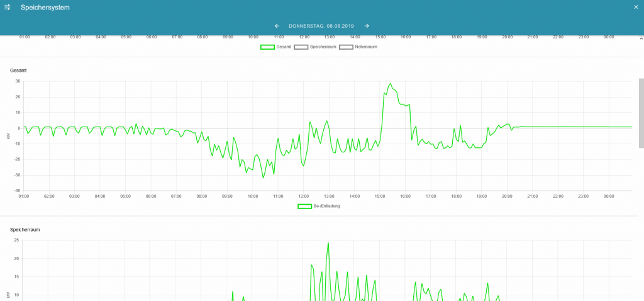
Task: Click the vertical scrollbar thumb
Action: pyautogui.click(x=641, y=113)
